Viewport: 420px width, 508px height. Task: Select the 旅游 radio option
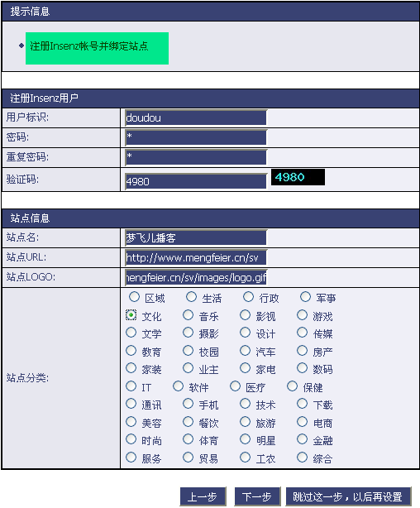[245, 421]
